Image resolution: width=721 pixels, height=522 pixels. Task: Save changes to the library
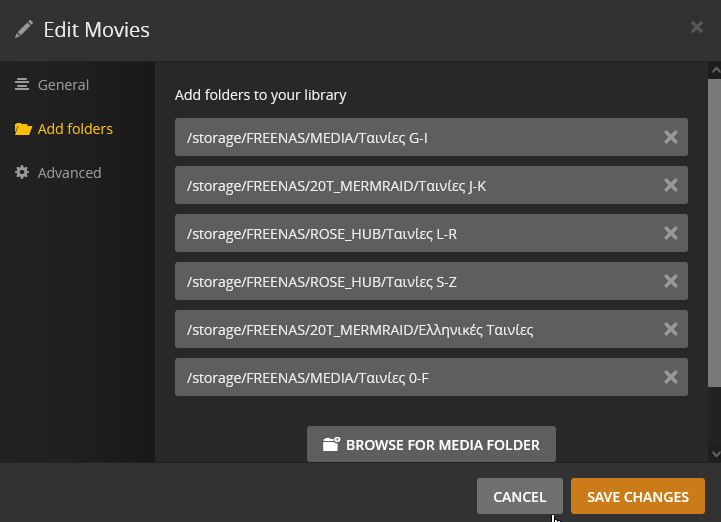pos(637,496)
